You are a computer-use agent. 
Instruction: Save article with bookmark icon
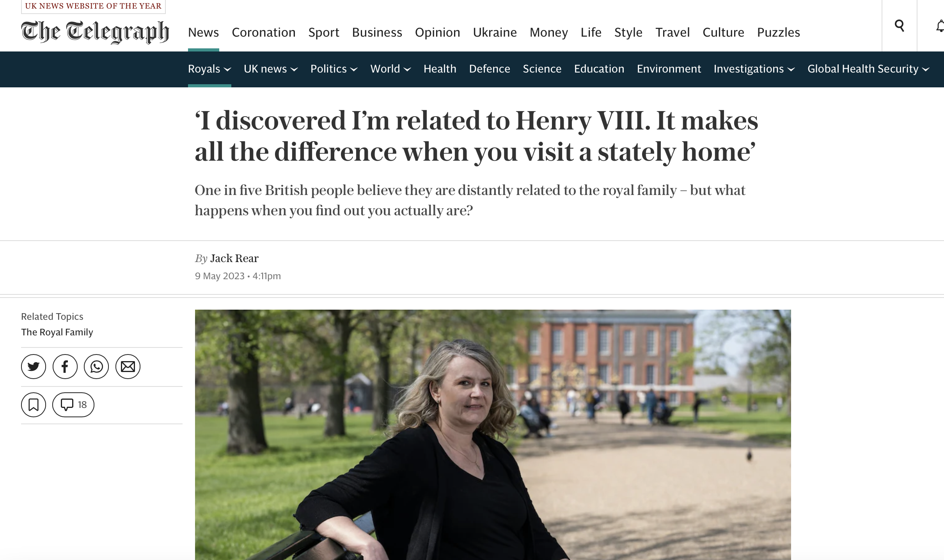34,405
